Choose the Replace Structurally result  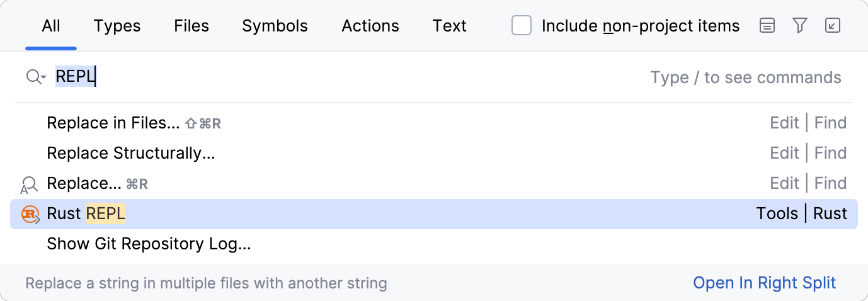tap(131, 153)
